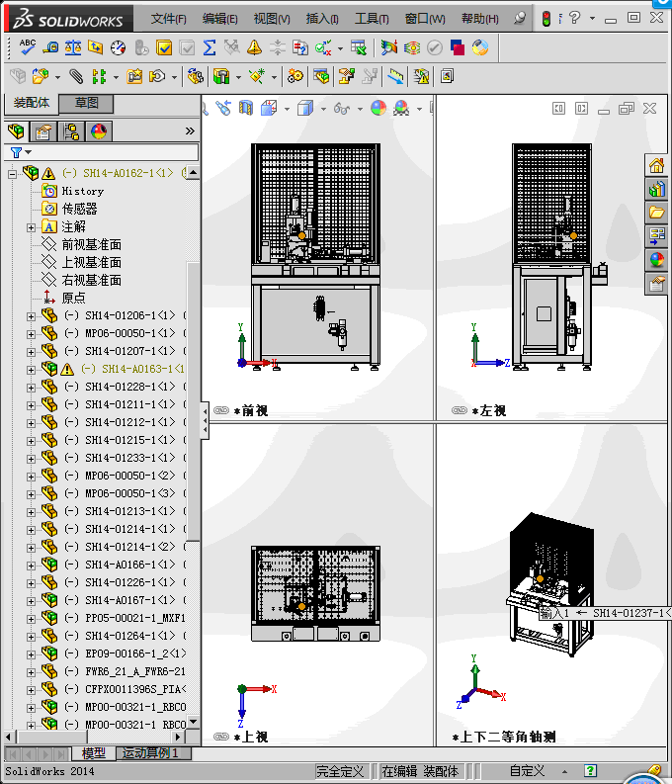Expand the FeatureManager tabs with the >> chevron
672x784 pixels.
pyautogui.click(x=190, y=131)
